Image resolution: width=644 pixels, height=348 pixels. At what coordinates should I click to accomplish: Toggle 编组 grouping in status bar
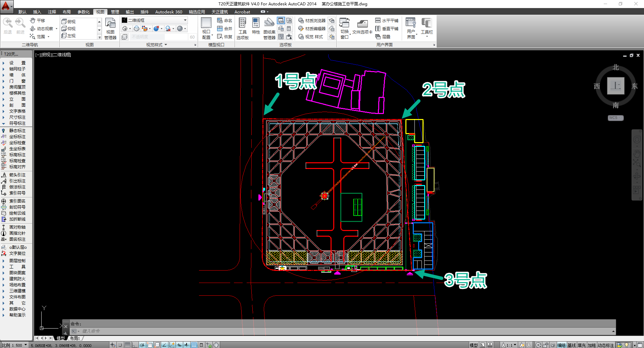click(x=561, y=345)
